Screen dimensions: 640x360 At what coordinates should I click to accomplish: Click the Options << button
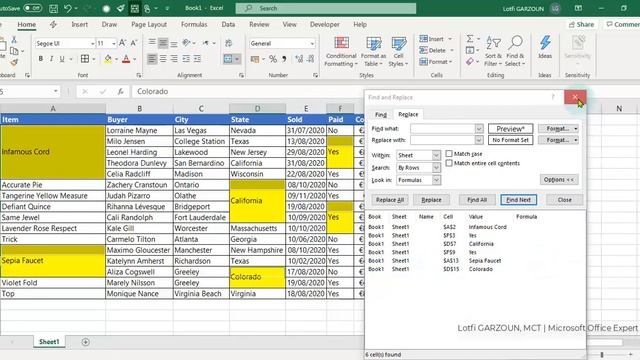[559, 180]
